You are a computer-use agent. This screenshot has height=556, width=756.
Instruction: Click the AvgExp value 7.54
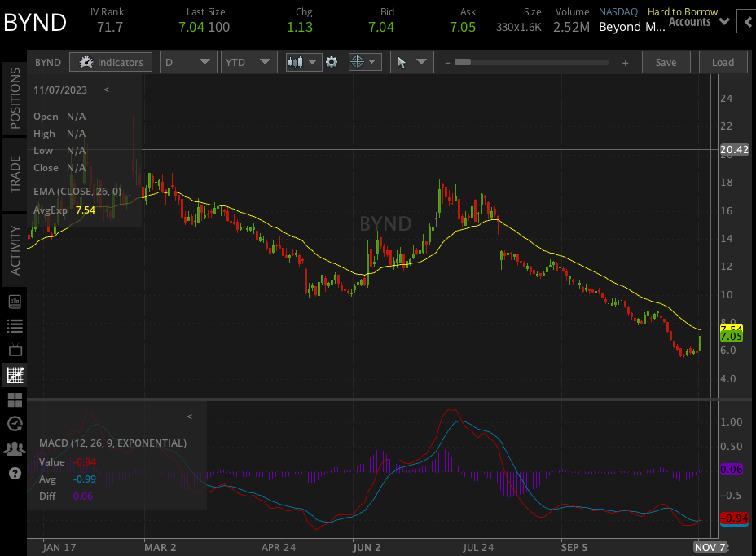[x=86, y=210]
